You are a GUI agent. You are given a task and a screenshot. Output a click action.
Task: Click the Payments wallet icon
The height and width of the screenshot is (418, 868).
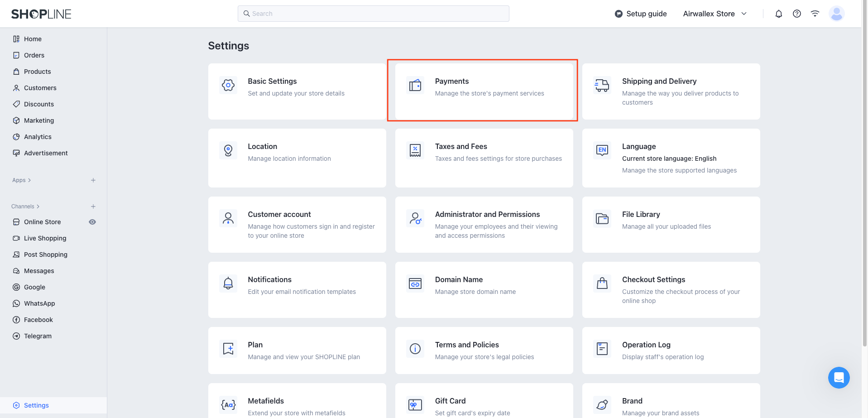(x=415, y=85)
